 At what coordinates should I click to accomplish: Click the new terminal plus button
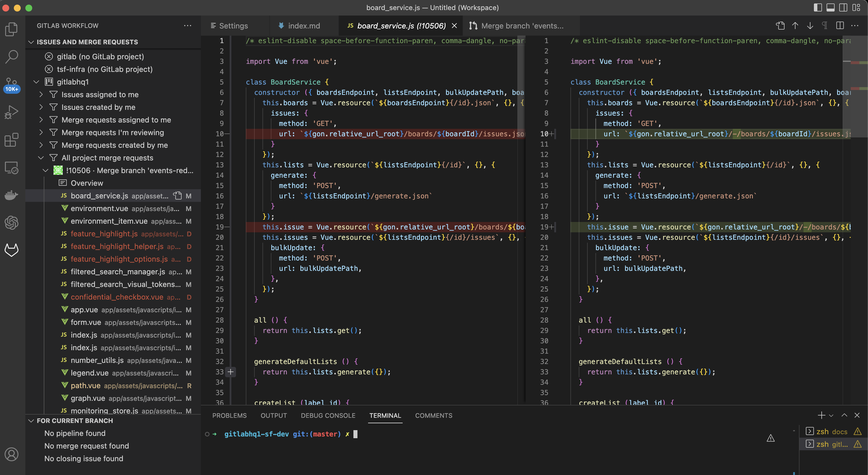[x=821, y=415]
